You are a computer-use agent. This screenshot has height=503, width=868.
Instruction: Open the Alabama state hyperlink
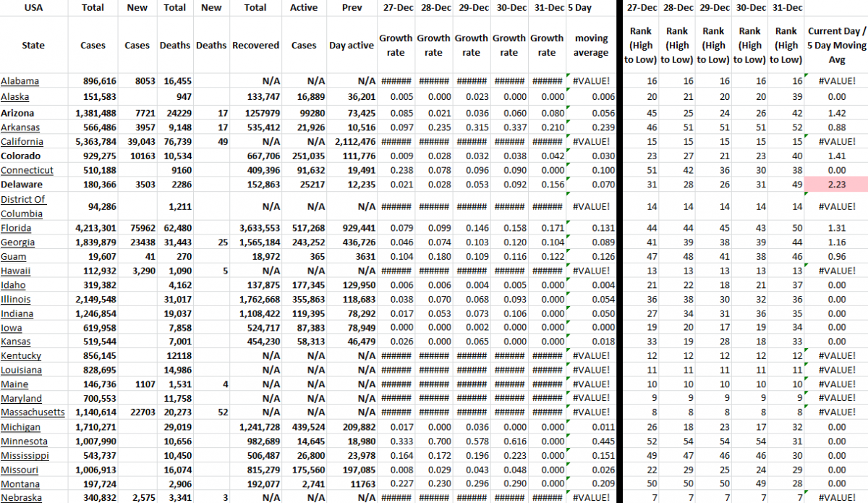tap(20, 80)
